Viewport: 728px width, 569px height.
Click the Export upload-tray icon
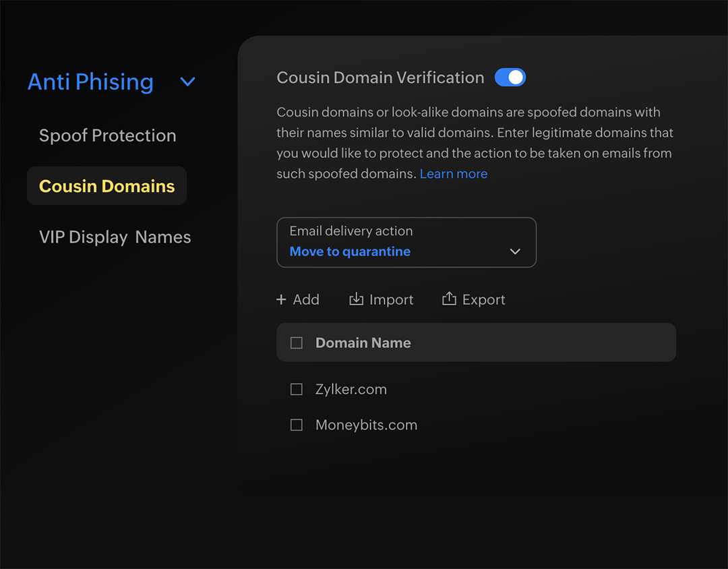tap(449, 299)
